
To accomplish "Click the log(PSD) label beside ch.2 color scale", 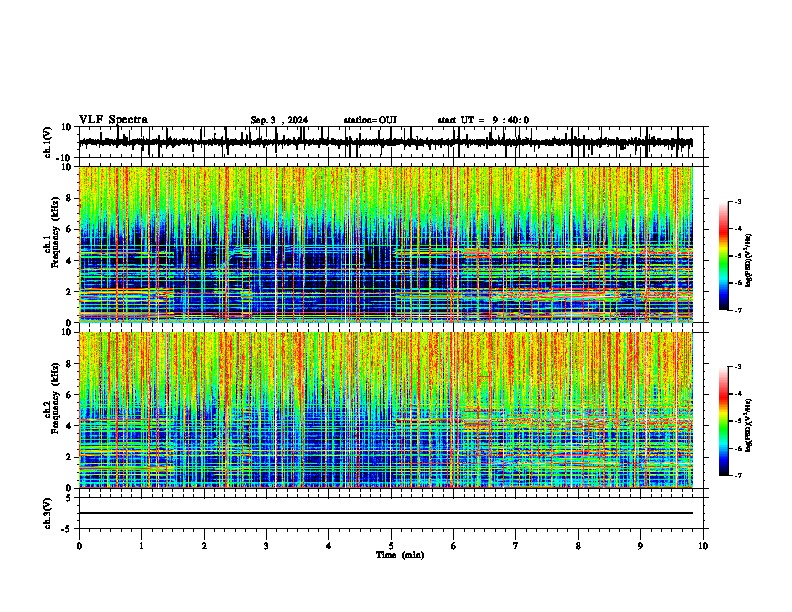I will 748,425.
